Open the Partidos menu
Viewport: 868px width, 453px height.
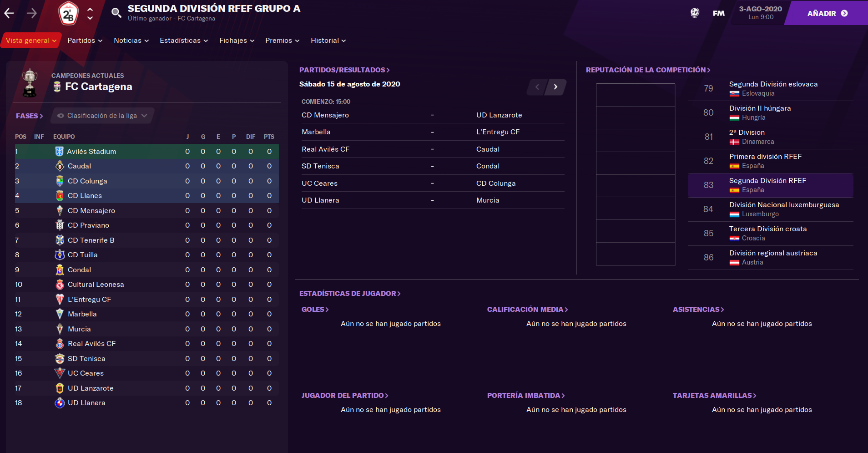pyautogui.click(x=85, y=41)
